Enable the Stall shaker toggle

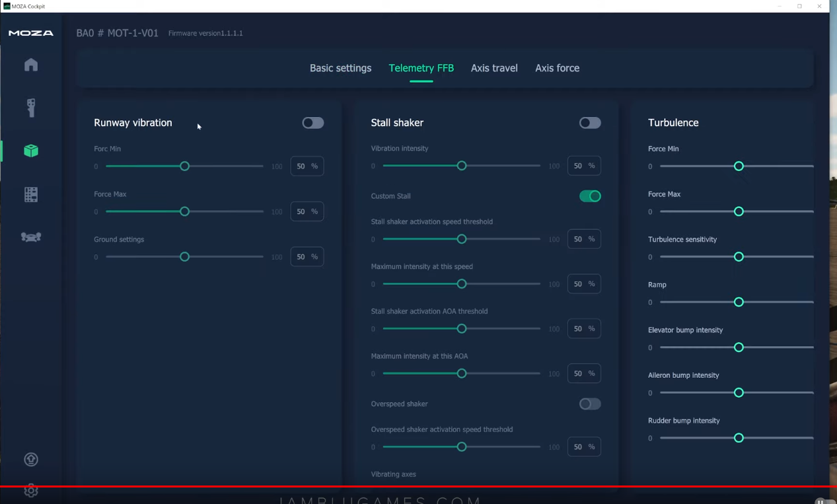pyautogui.click(x=589, y=123)
